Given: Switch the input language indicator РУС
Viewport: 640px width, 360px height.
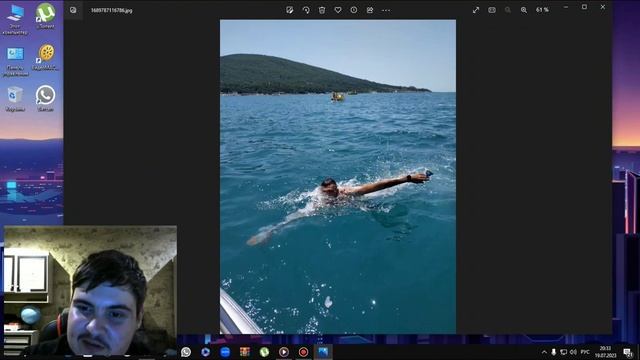Looking at the screenshot, I should [585, 352].
